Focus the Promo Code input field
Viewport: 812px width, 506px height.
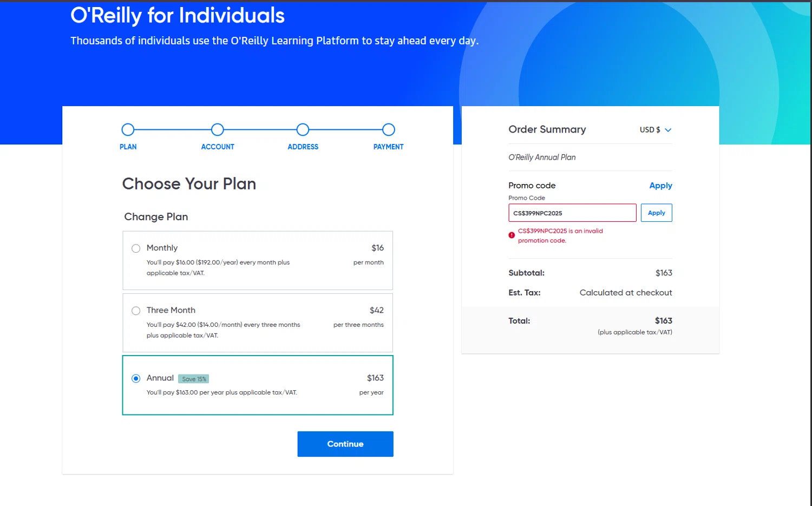[572, 213]
